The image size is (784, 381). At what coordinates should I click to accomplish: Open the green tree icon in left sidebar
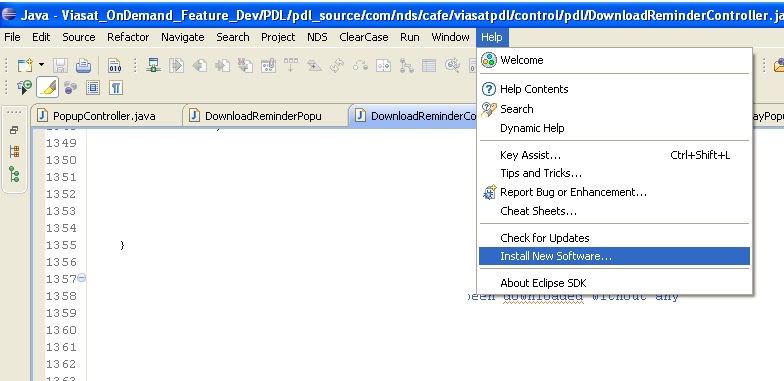click(x=14, y=174)
